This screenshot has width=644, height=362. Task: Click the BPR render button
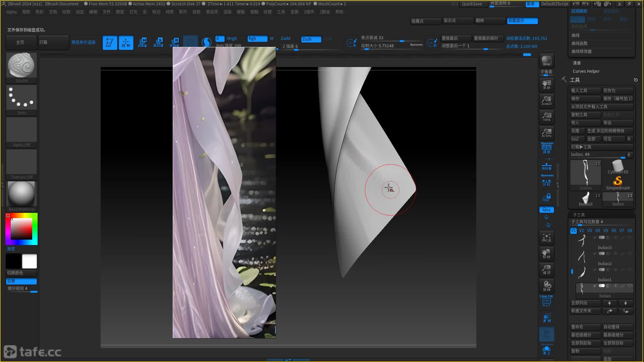coord(546,61)
